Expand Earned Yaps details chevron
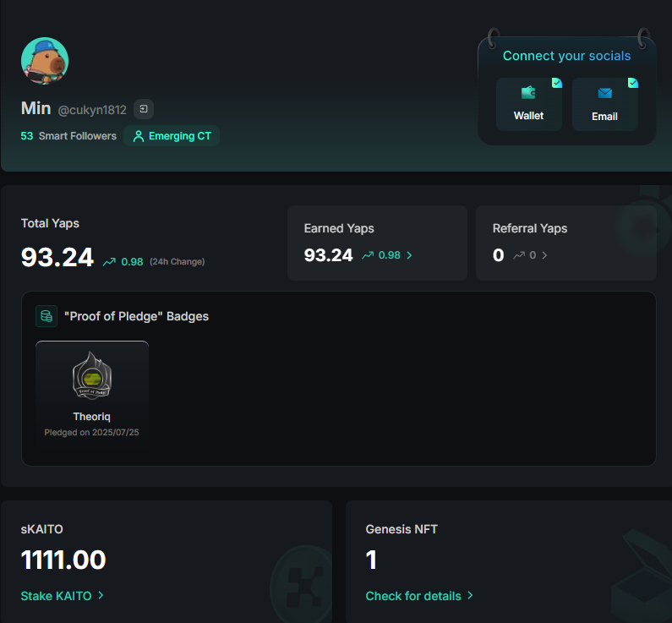672x623 pixels. point(409,255)
